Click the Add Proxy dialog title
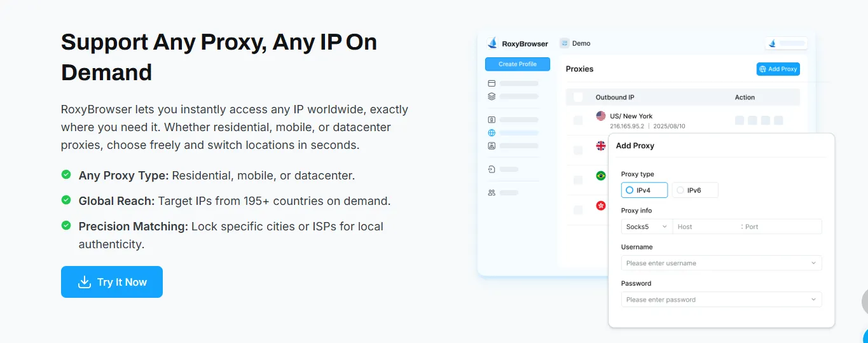This screenshot has width=868, height=343. (635, 146)
